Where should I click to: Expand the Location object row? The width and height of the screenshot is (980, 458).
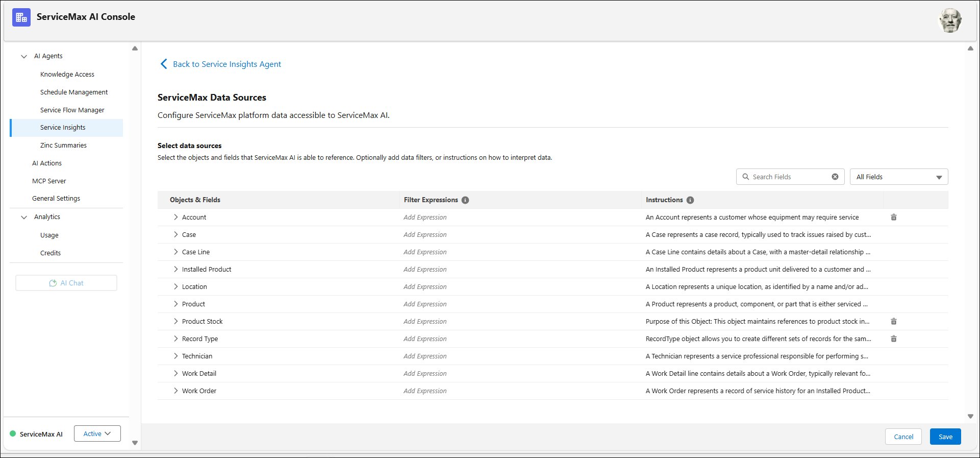click(175, 286)
